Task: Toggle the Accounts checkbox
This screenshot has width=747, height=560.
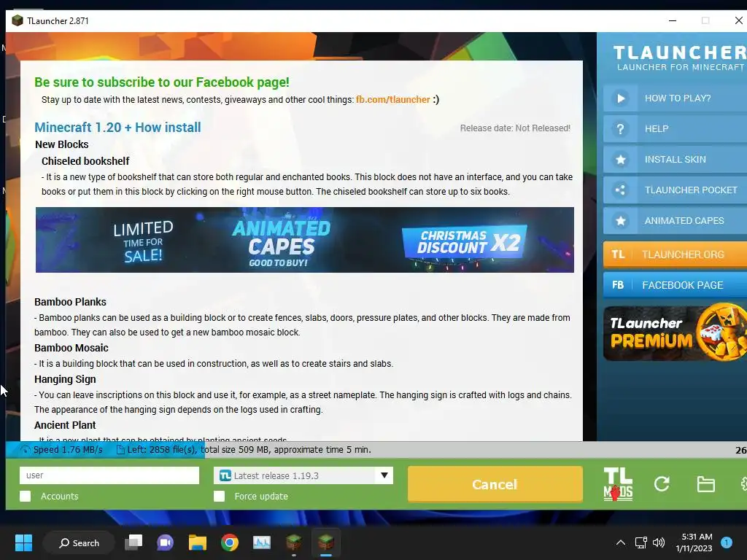Action: tap(26, 496)
